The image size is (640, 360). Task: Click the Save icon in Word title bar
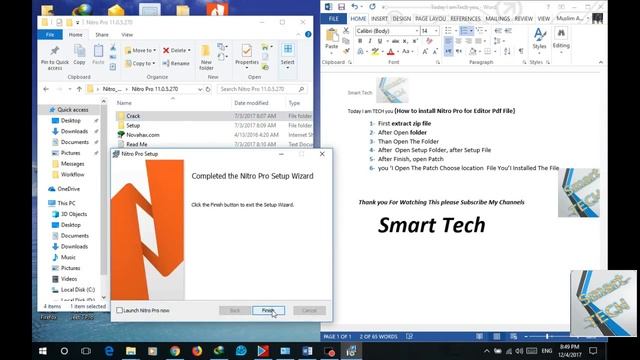click(341, 7)
